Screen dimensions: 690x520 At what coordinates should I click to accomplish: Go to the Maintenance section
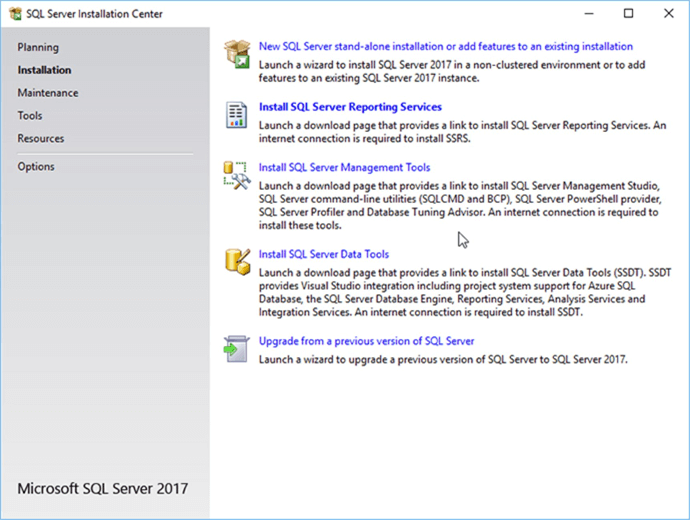point(48,93)
